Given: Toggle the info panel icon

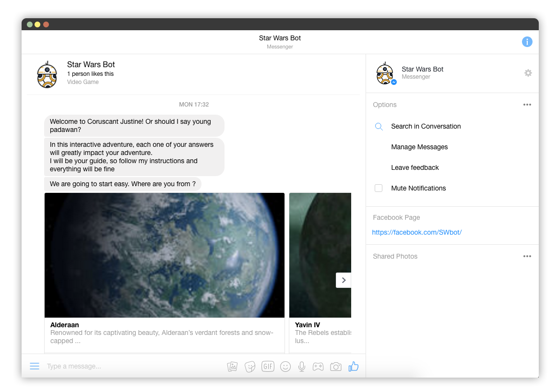Looking at the screenshot, I should click(527, 42).
